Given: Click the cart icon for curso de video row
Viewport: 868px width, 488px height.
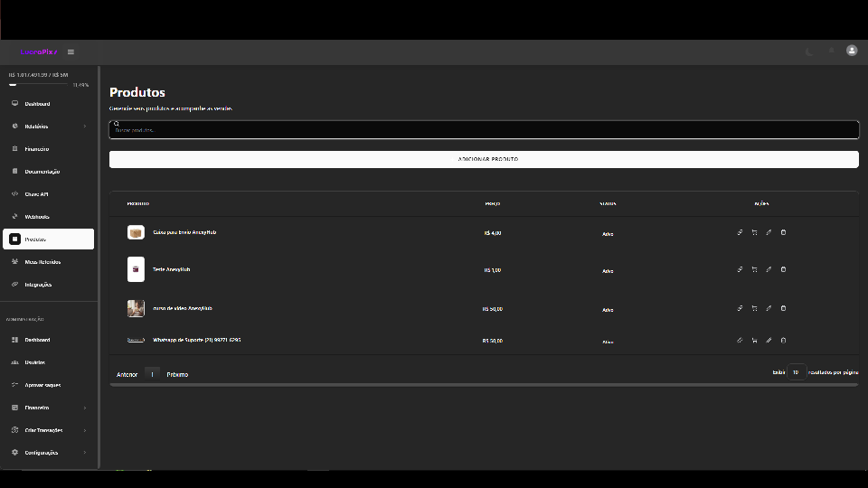Looking at the screenshot, I should coord(754,308).
